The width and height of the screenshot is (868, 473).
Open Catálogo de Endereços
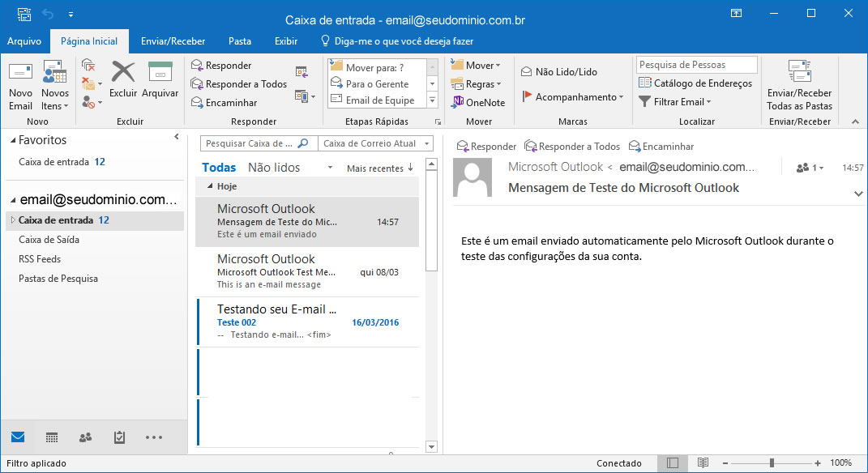(695, 83)
